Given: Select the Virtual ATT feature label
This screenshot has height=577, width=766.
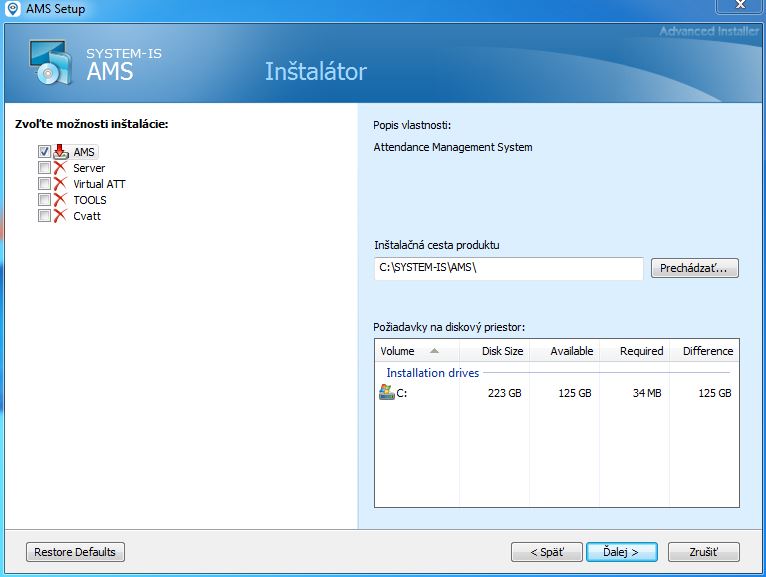Looking at the screenshot, I should 99,184.
